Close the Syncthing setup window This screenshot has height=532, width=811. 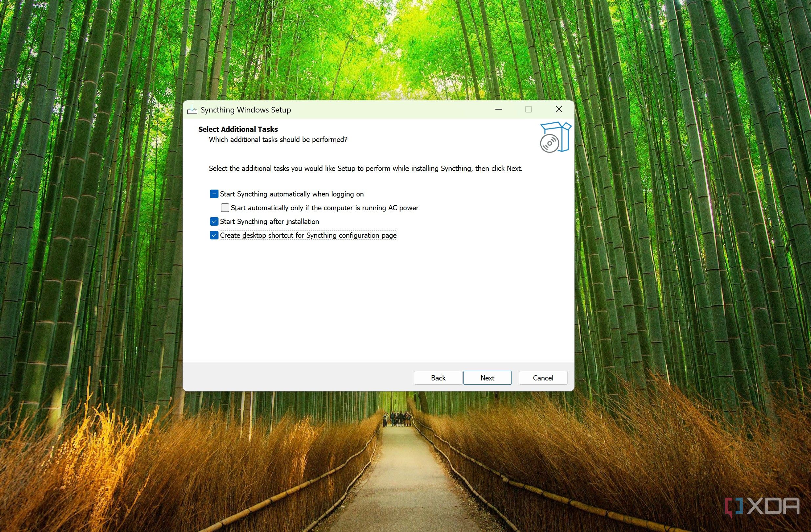(559, 109)
